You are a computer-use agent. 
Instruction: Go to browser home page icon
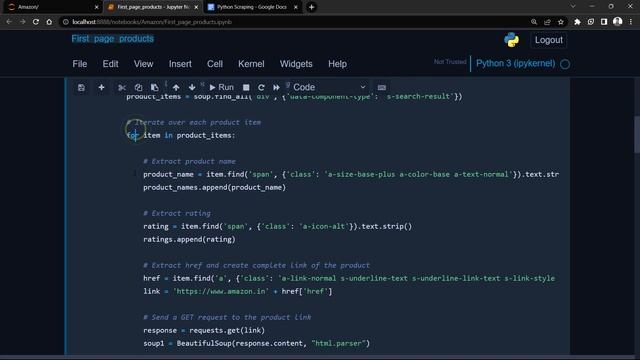point(49,22)
